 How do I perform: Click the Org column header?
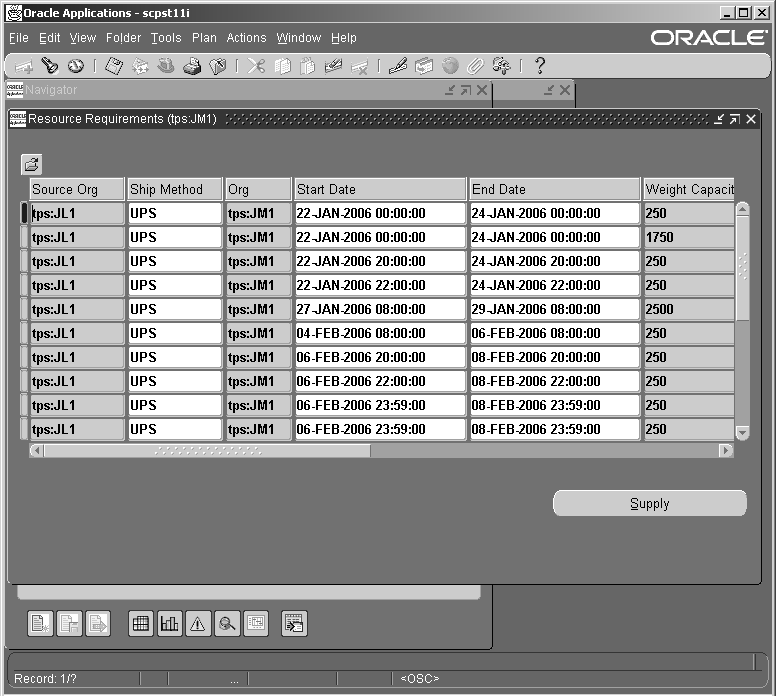[258, 189]
